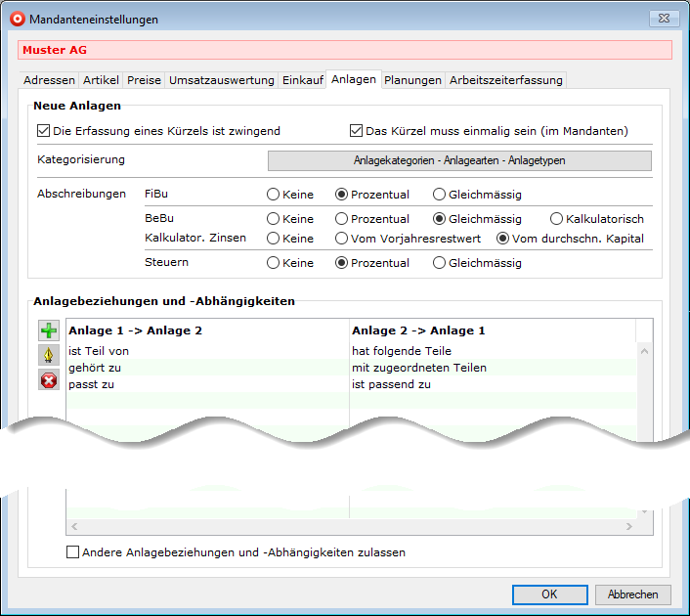Click the green plus add relationship icon
Image resolution: width=690 pixels, height=616 pixels.
coord(49,331)
